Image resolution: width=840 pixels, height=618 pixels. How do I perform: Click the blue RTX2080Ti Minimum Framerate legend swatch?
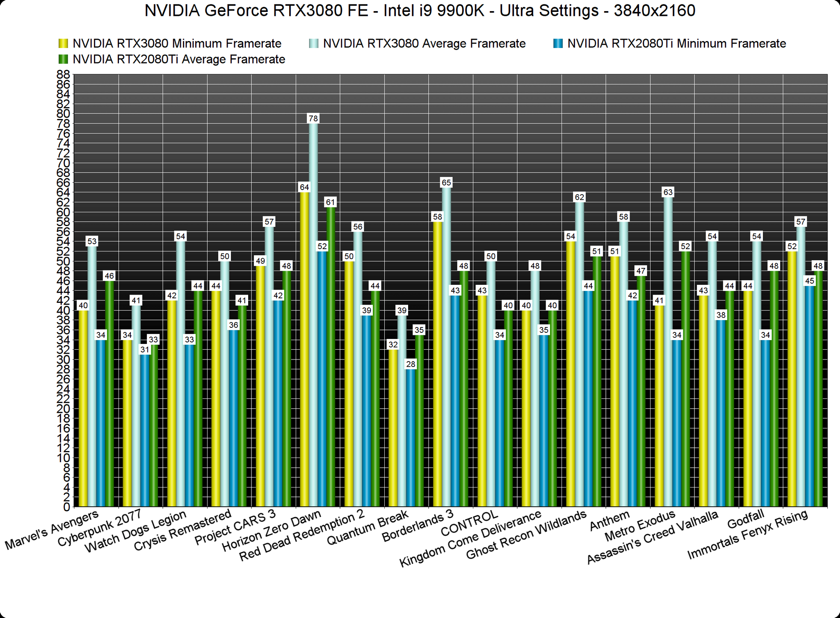coord(558,44)
